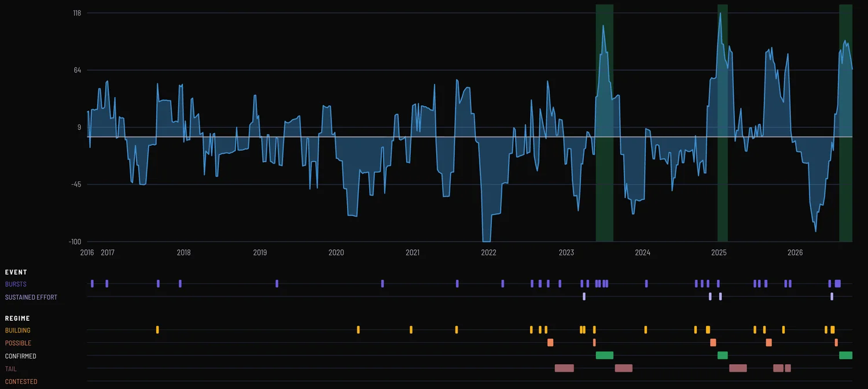Click the 64 y-axis label
Viewport: 868px width, 389px height.
[78, 70]
